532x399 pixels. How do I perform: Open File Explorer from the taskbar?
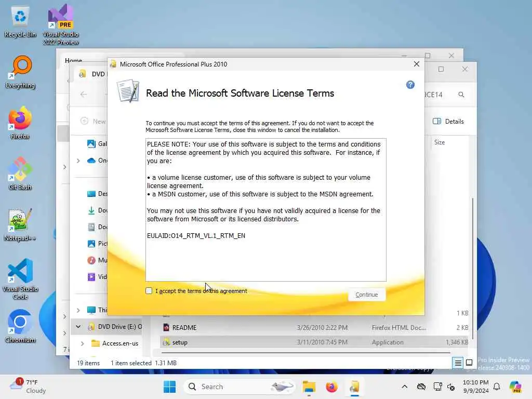coord(309,387)
